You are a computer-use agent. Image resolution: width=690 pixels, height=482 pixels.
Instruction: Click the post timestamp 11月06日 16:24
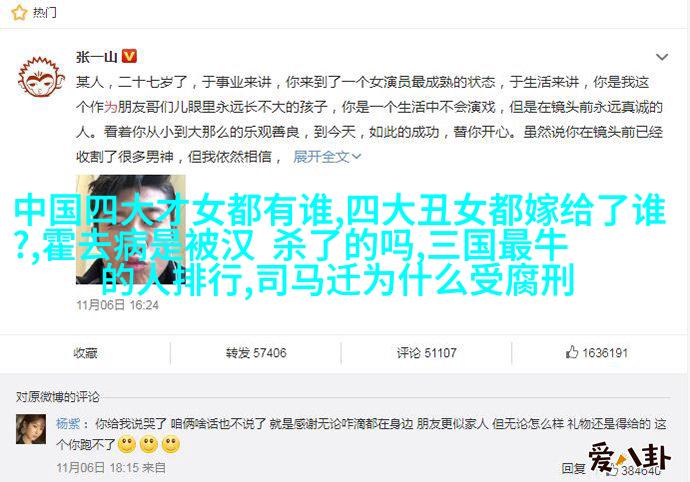(x=117, y=305)
